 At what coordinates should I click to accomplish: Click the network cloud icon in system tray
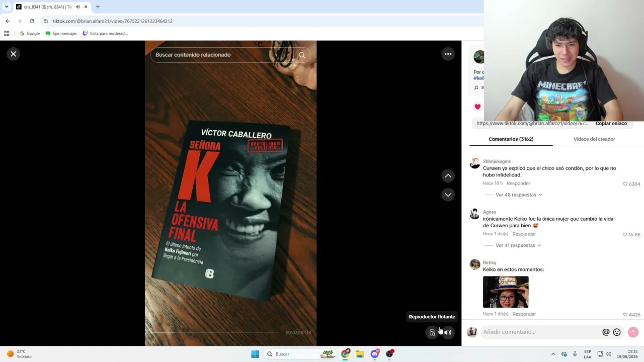pos(564,354)
